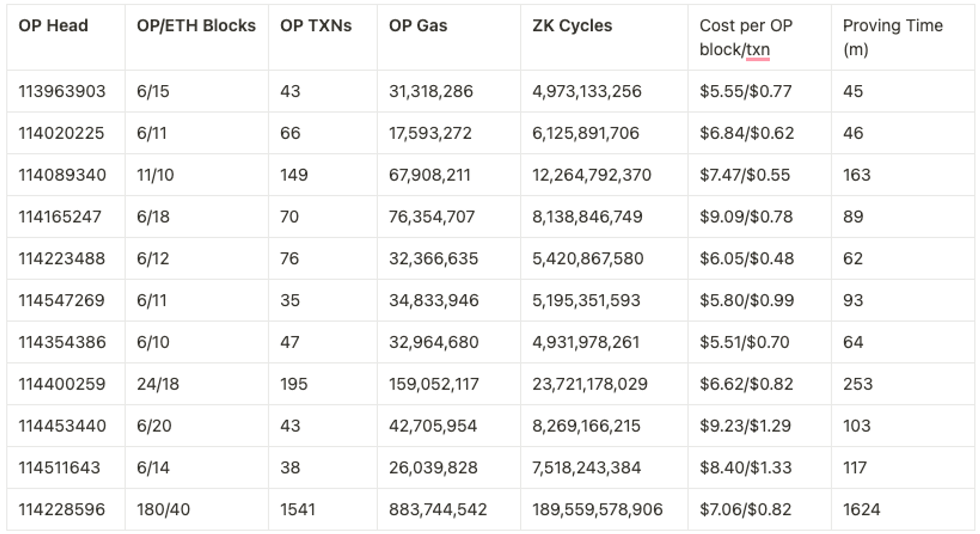Screen dimensions: 980x534
Task: Click the cost value $5.80/$0.99
Action: pos(747,300)
